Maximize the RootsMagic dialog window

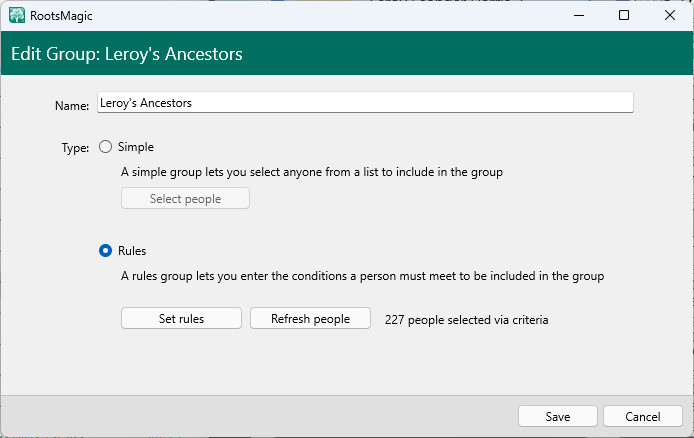(x=624, y=15)
